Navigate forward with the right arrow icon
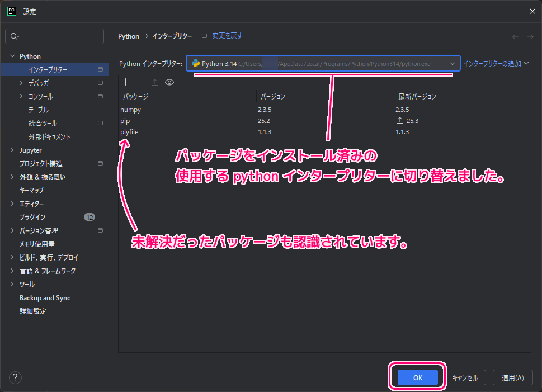This screenshot has height=392, width=542. pyautogui.click(x=529, y=36)
